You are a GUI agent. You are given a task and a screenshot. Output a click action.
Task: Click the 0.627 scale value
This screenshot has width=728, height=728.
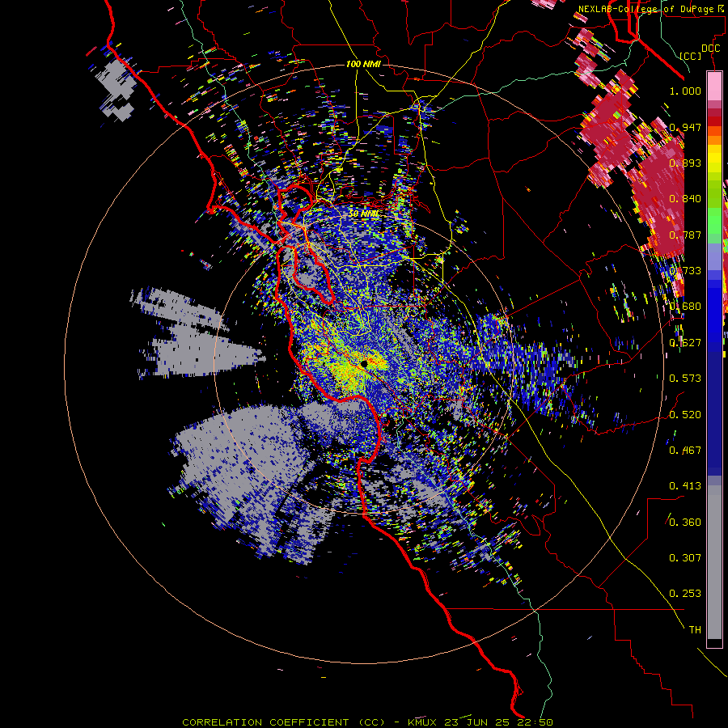pyautogui.click(x=685, y=343)
